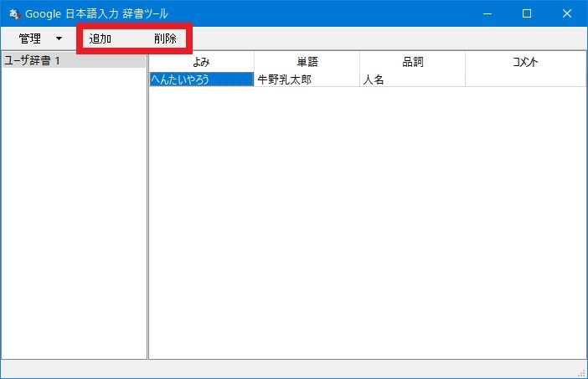588x379 pixels.
Task: Select the 牛野乳太郎 word cell
Action: (x=307, y=79)
